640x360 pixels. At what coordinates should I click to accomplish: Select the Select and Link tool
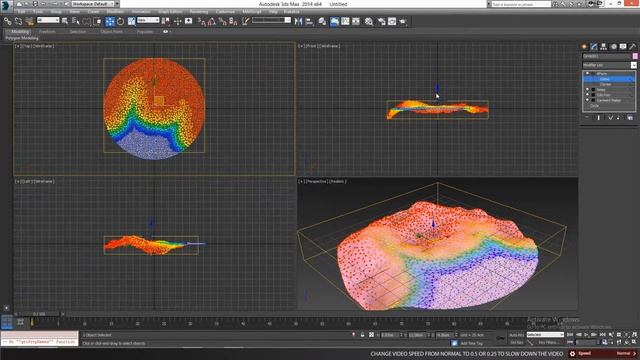(x=7, y=21)
